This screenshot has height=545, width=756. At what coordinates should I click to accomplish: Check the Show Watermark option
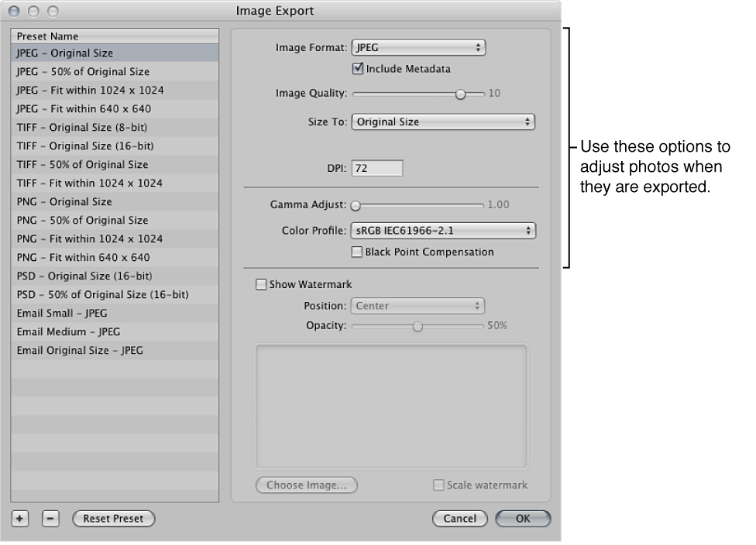[x=261, y=284]
